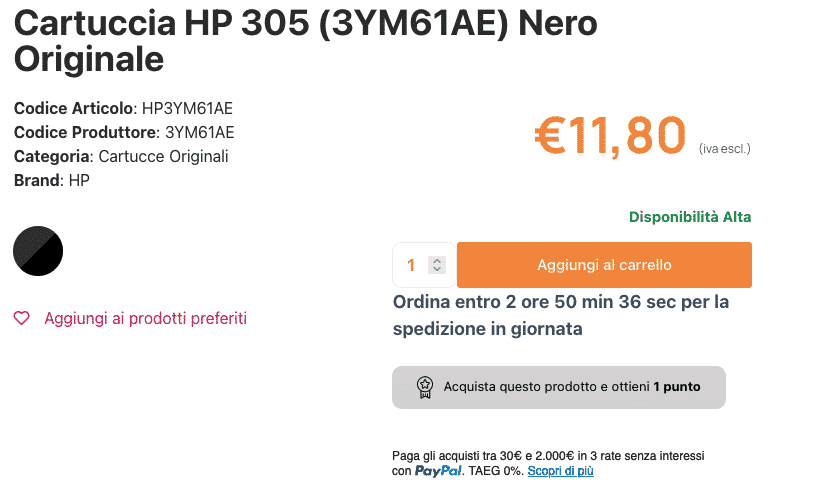The width and height of the screenshot is (820, 499).
Task: Click the reward badge icon
Action: click(x=424, y=386)
